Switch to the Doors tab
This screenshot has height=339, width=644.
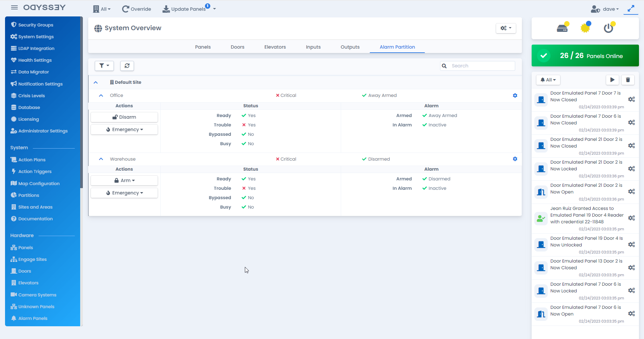click(237, 47)
